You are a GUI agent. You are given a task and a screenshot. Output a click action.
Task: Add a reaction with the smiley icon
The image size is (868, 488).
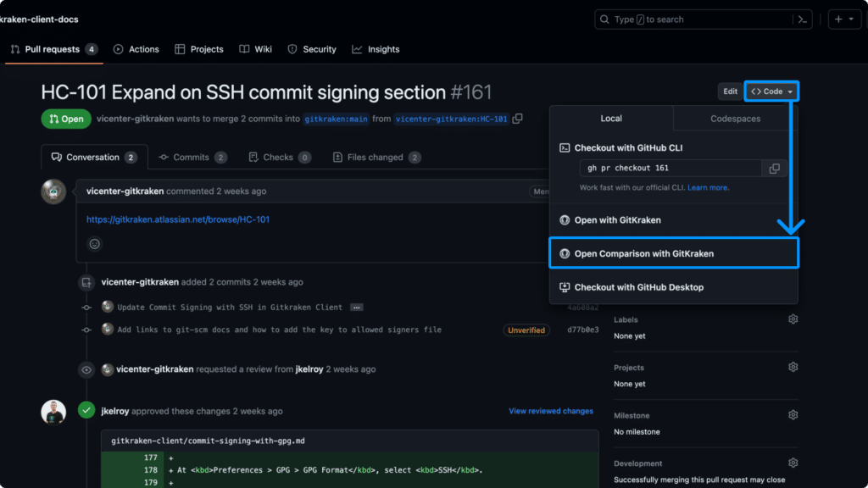click(x=94, y=243)
